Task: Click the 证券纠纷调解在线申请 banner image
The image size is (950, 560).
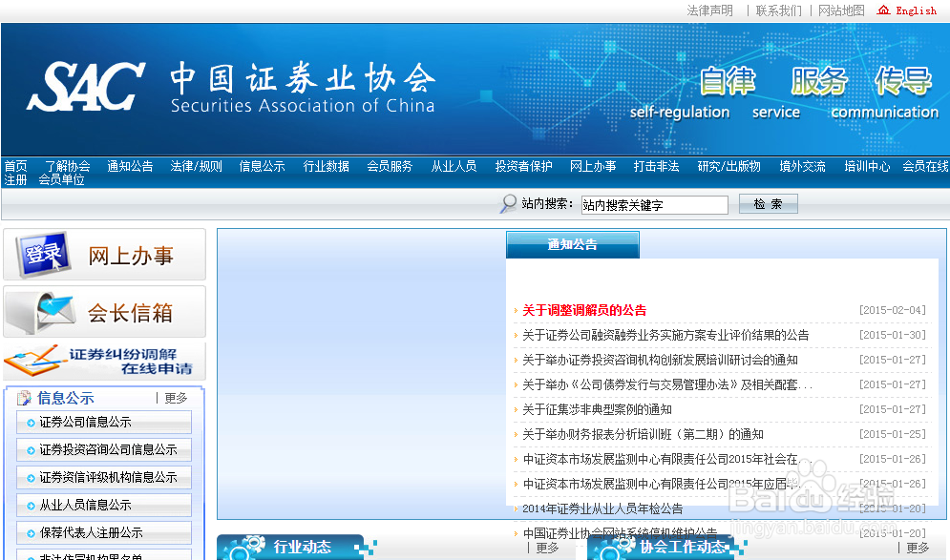Action: pyautogui.click(x=105, y=362)
